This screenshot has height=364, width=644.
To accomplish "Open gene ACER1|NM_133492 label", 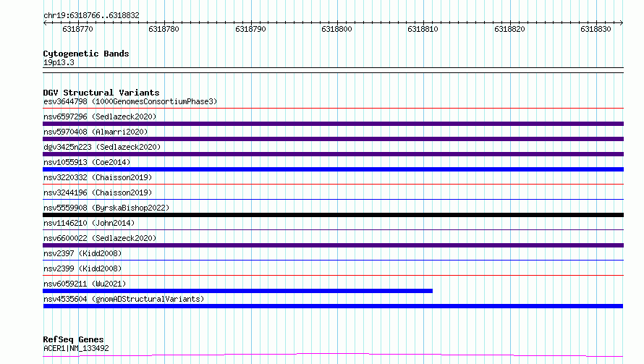I will tap(76, 348).
